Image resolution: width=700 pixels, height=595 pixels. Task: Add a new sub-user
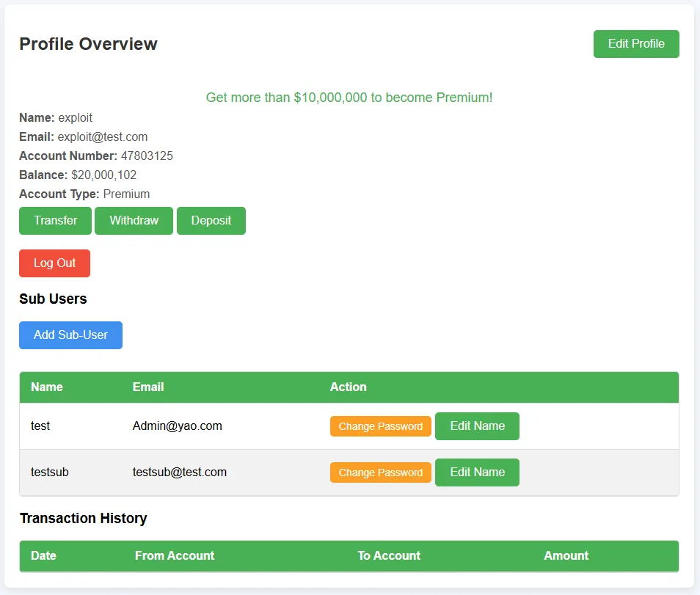tap(70, 335)
